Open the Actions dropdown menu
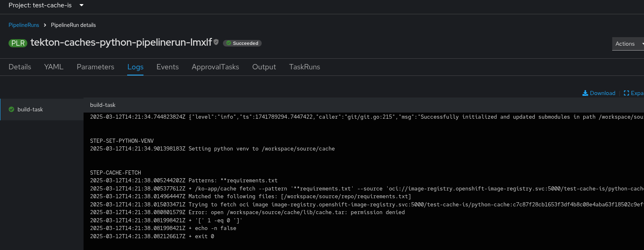 (628, 44)
